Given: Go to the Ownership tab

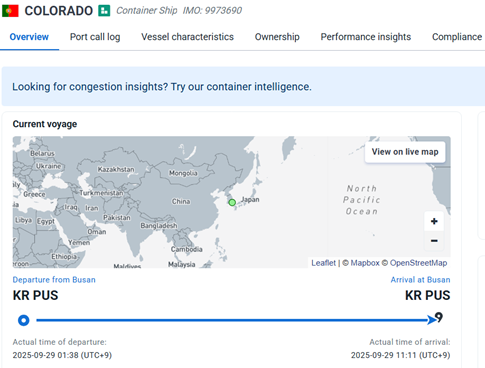Looking at the screenshot, I should 277,37.
